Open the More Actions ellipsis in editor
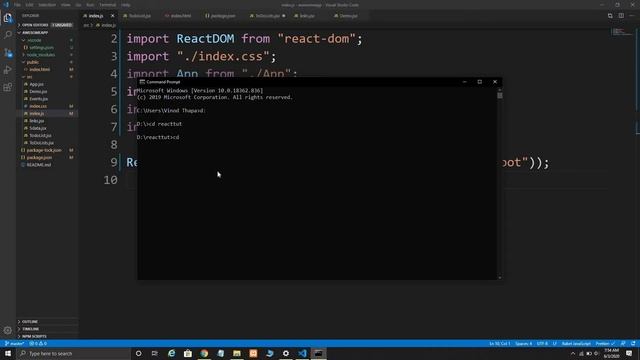Viewport: 640px width, 360px height. [632, 16]
